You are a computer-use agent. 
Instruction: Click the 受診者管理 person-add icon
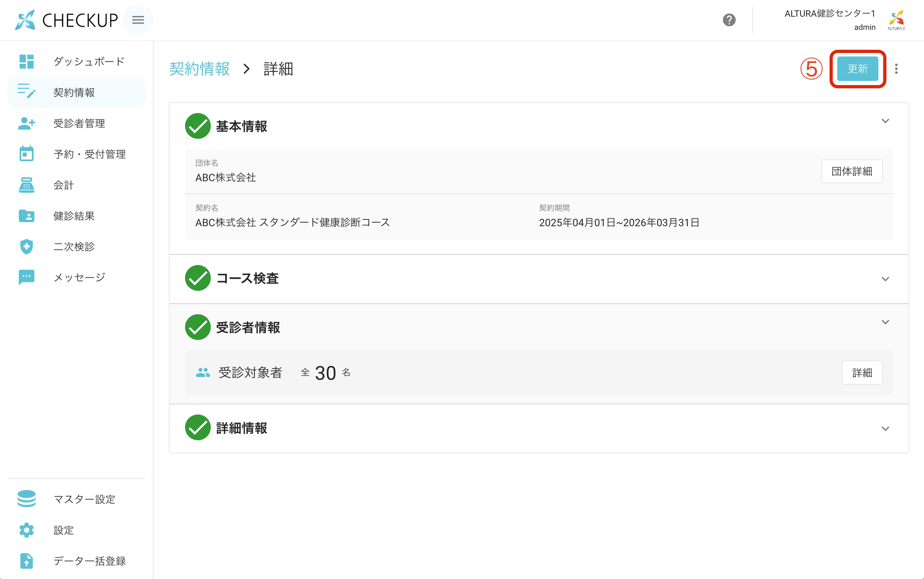(27, 123)
